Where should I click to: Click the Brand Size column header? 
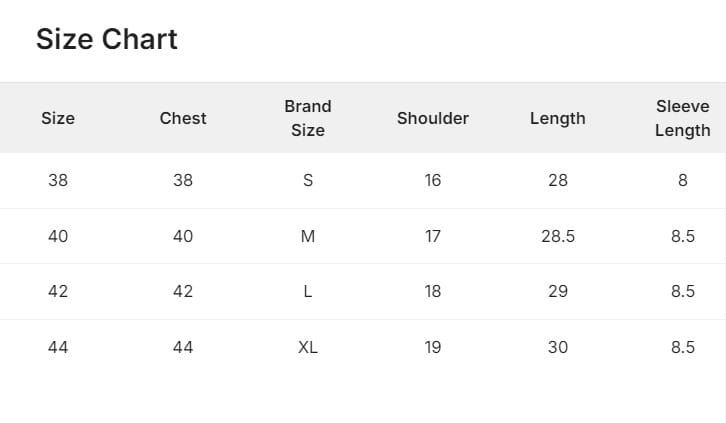[308, 118]
